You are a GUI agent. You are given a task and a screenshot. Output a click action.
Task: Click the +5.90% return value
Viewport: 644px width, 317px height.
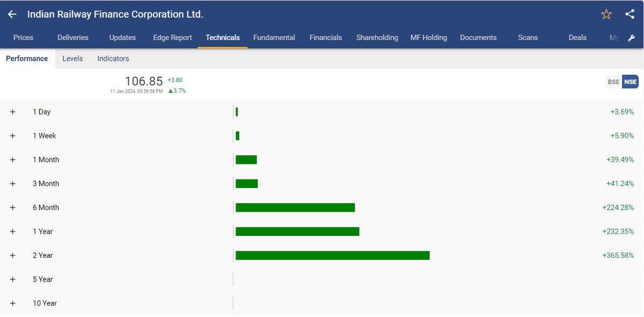click(x=623, y=136)
